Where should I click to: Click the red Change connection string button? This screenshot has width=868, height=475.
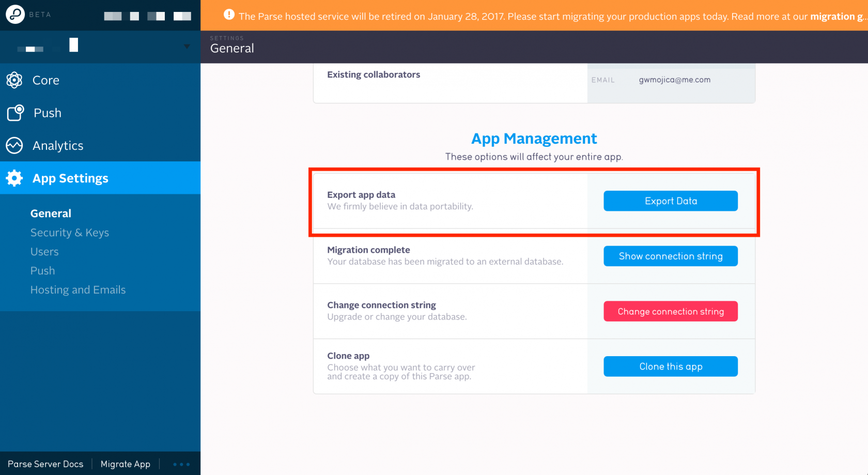(x=671, y=312)
